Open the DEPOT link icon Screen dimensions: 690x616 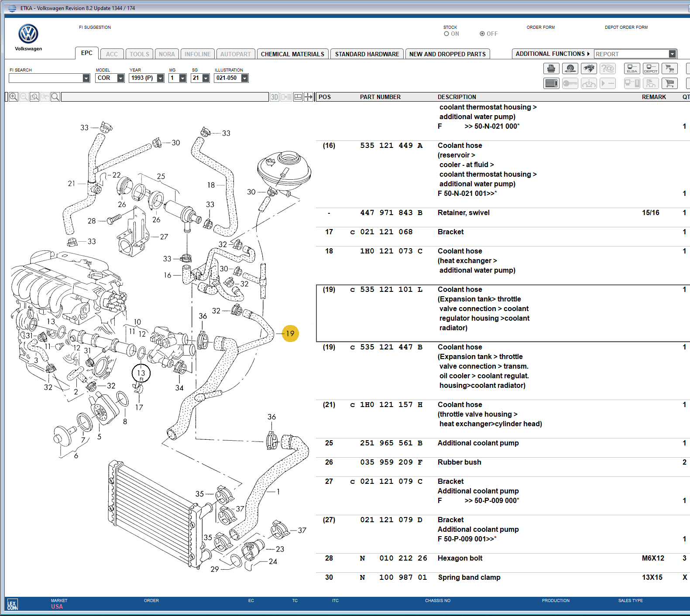tap(651, 68)
